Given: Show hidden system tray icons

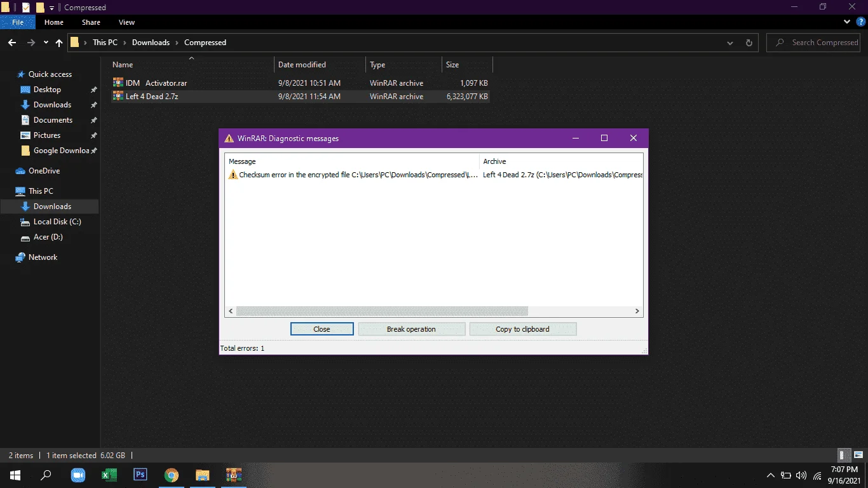Looking at the screenshot, I should [x=771, y=475].
